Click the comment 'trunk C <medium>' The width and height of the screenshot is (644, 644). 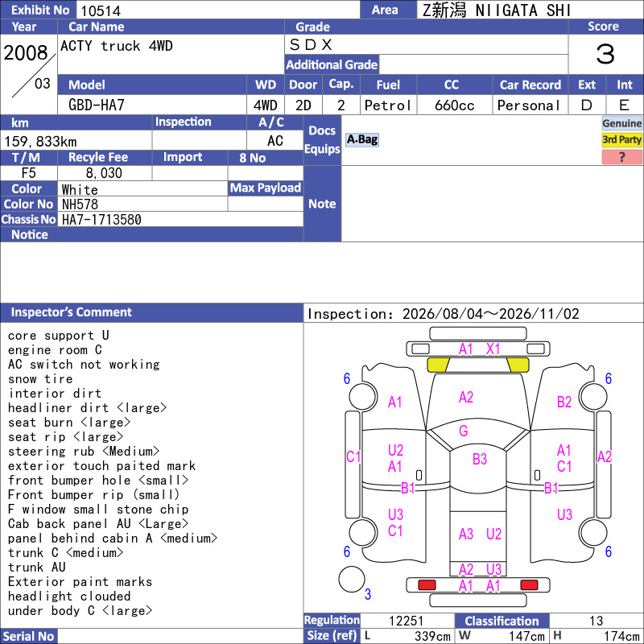click(65, 553)
